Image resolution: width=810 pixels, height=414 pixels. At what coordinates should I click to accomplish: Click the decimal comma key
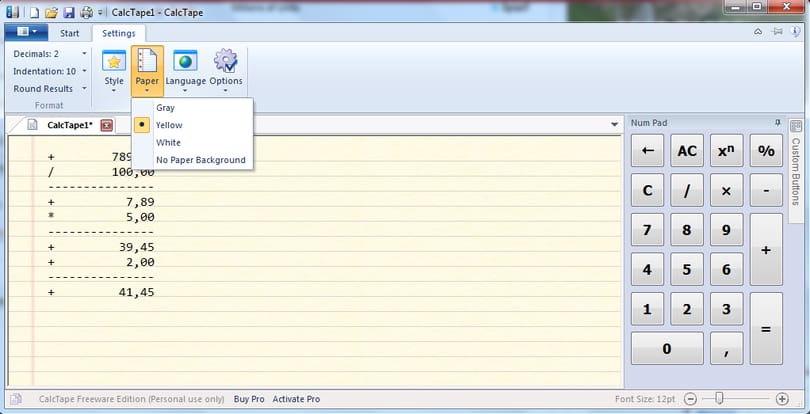pos(726,348)
